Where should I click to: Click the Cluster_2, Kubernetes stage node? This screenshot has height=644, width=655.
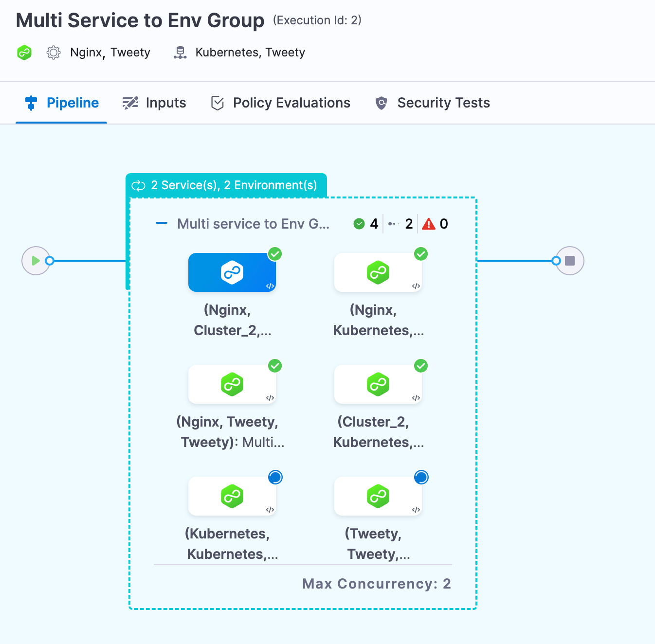click(x=378, y=384)
